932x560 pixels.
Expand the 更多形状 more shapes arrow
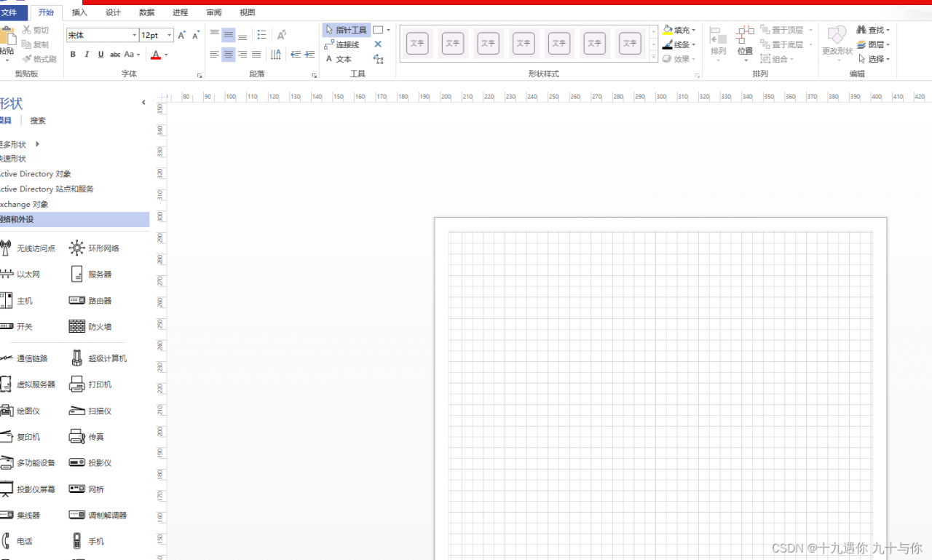tap(37, 144)
